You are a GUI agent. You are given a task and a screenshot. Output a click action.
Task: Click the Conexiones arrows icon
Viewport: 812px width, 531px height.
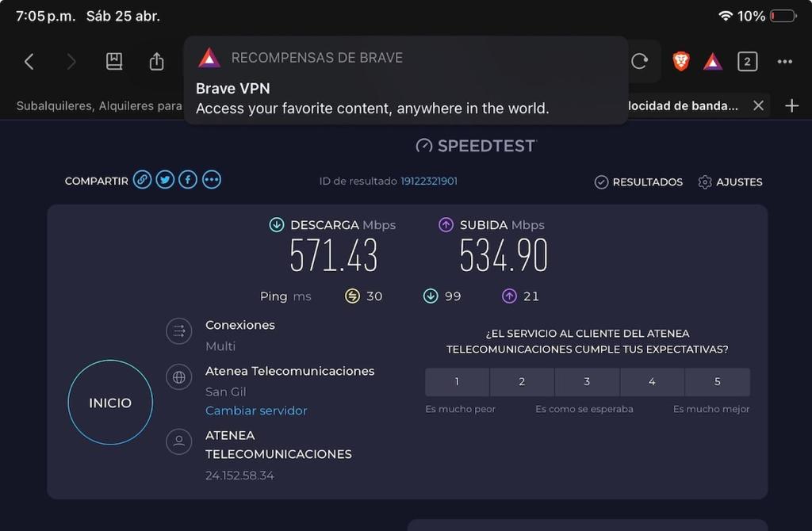[x=178, y=330]
